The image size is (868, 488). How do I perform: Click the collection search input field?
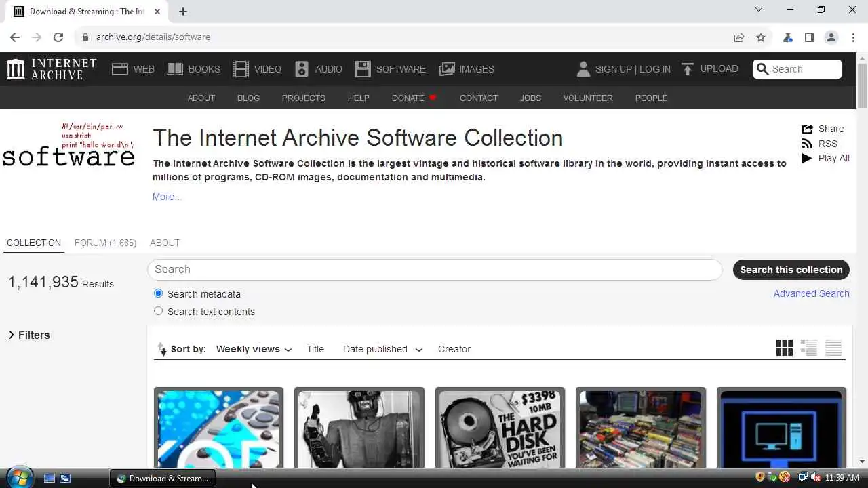[435, 269]
